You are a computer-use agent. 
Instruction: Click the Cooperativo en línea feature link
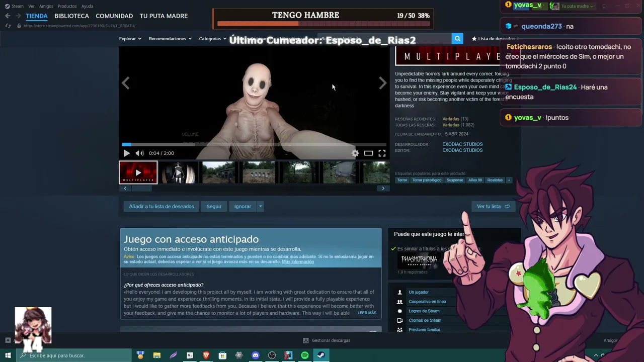[427, 302]
